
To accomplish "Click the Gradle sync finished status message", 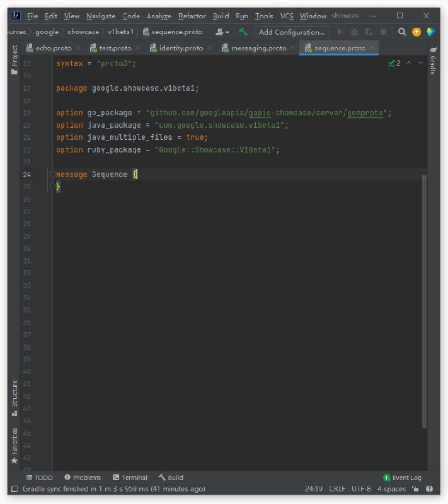I will tap(114, 489).
